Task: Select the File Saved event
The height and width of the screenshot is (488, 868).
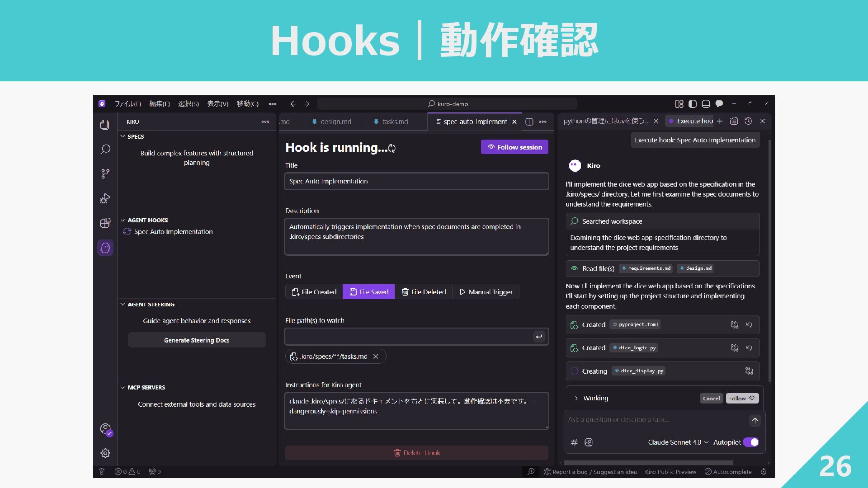Action: [369, 292]
